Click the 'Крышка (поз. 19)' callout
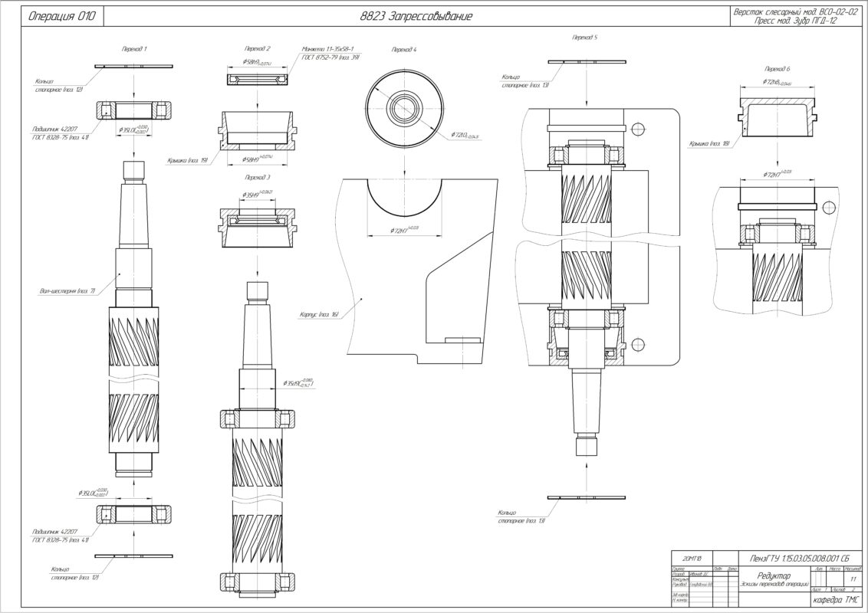The image size is (868, 613). click(188, 161)
